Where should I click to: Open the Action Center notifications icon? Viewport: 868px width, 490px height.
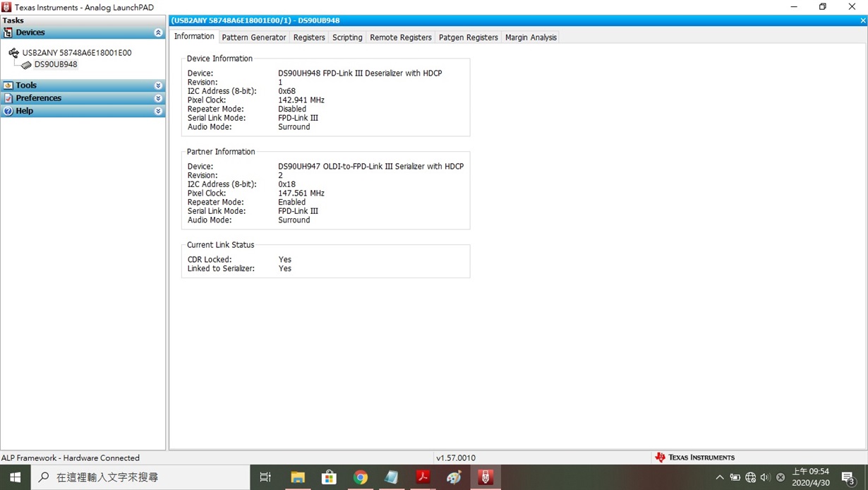849,478
